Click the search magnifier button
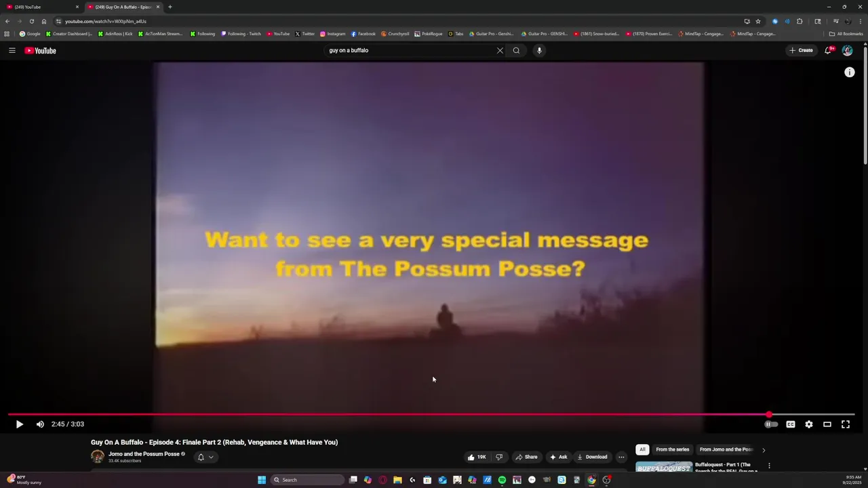Screen dimensions: 868x488 point(516,50)
